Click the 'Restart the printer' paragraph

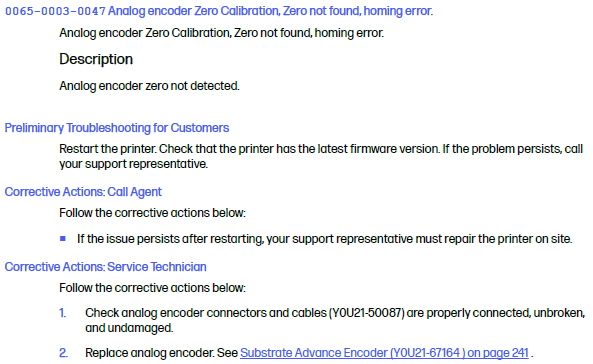(321, 156)
